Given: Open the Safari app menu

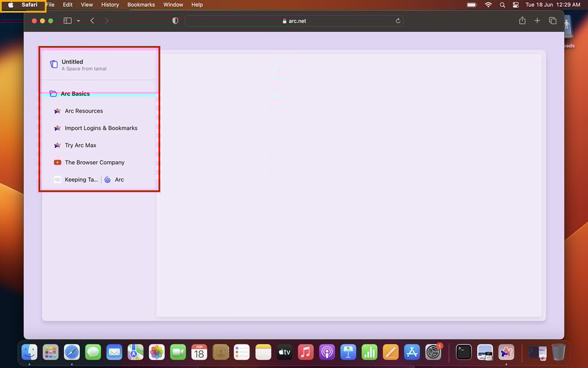Looking at the screenshot, I should [29, 5].
